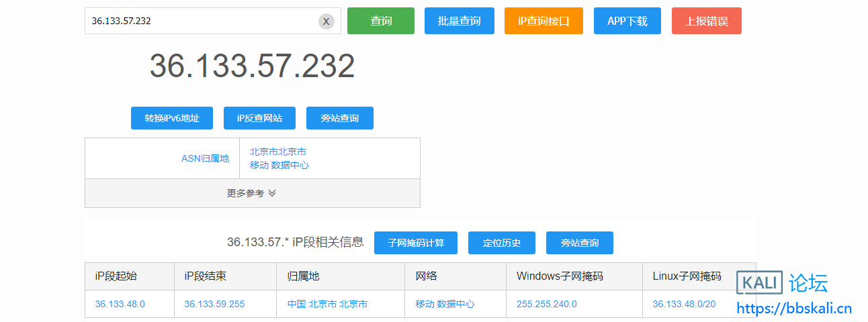Click the APP下载 button

coord(627,21)
